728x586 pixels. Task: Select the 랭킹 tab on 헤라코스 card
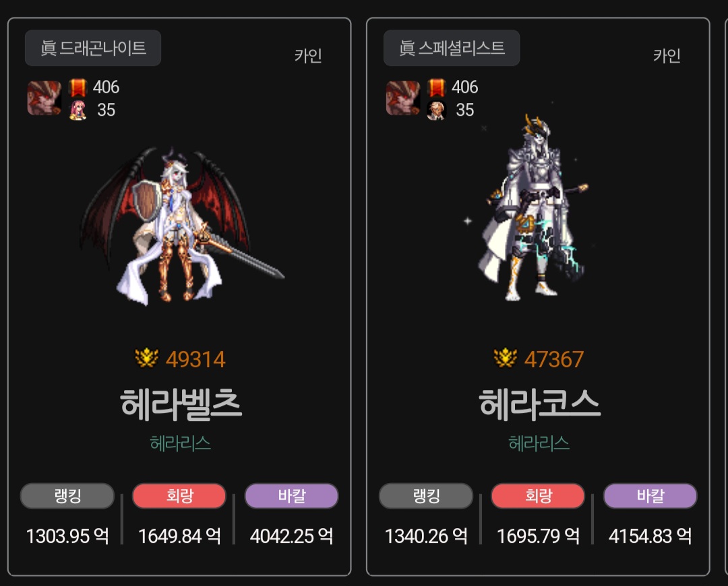click(426, 496)
